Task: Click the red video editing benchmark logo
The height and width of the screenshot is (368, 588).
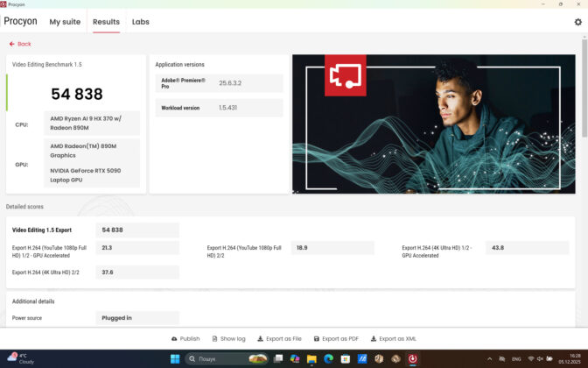Action: pyautogui.click(x=346, y=75)
